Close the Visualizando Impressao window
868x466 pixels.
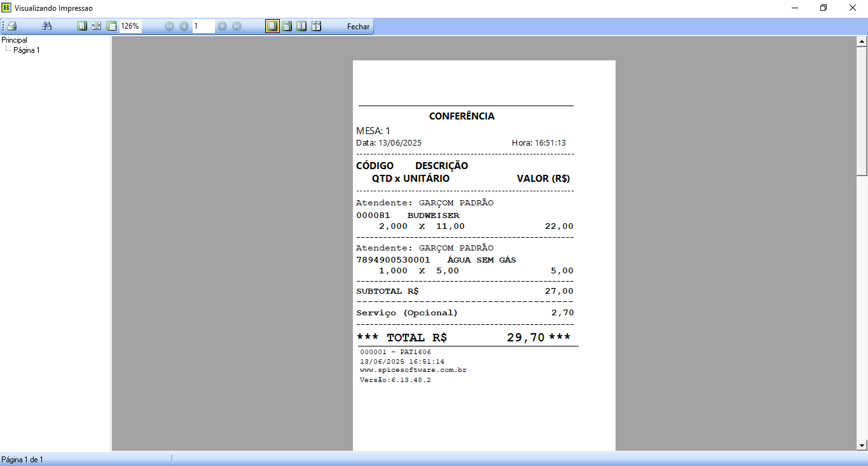click(853, 8)
